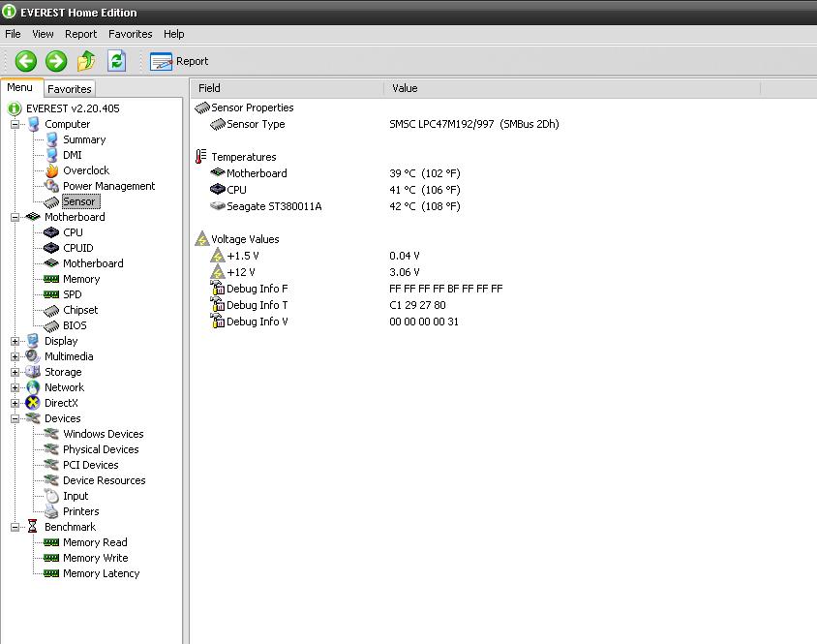This screenshot has width=817, height=644.
Task: Select the CPU temperature value 41 °C
Action: point(425,190)
